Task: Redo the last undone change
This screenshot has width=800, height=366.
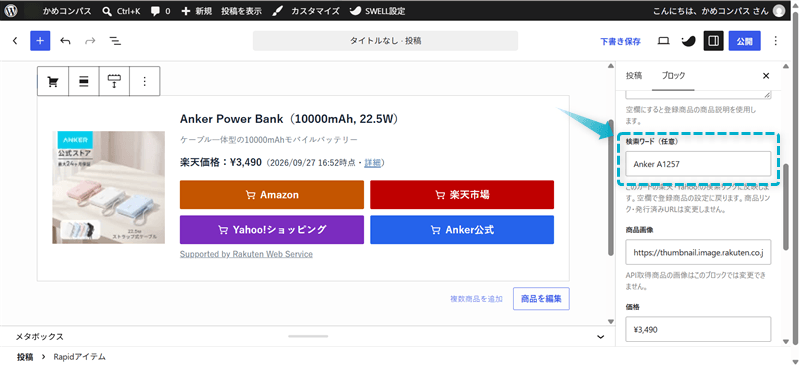Action: coord(90,41)
